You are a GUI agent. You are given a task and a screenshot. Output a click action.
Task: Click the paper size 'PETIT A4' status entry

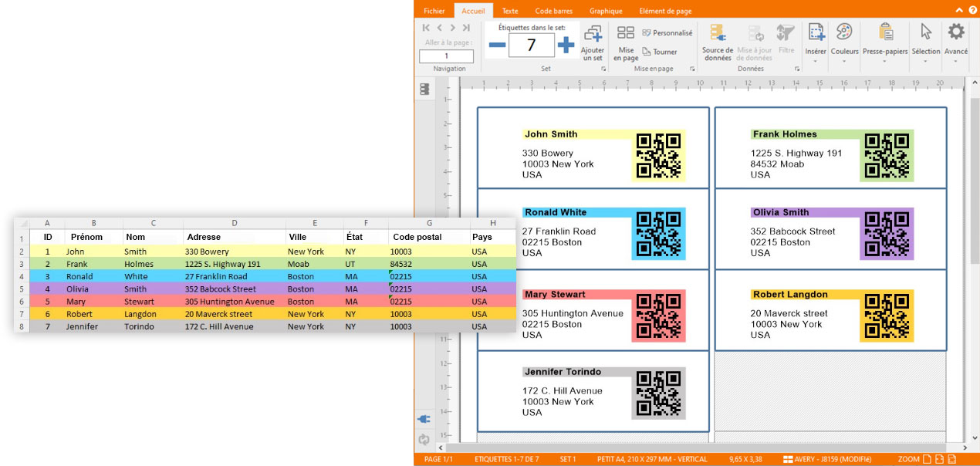(652, 459)
